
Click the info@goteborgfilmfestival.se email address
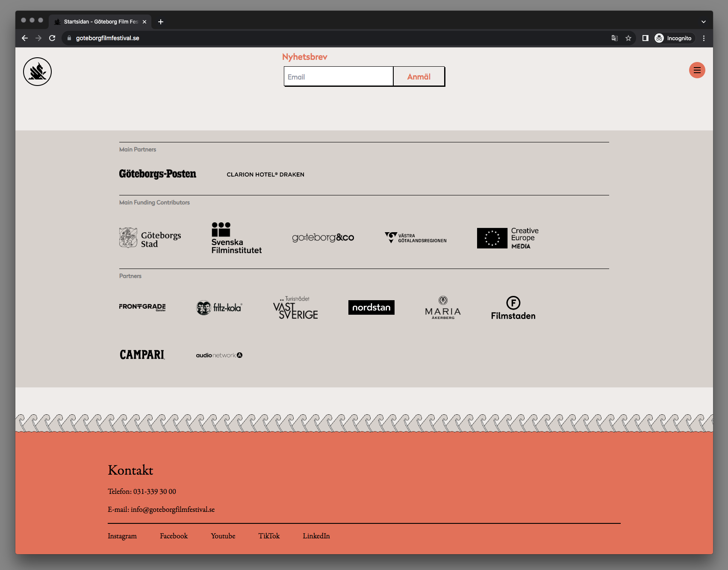[x=173, y=509]
